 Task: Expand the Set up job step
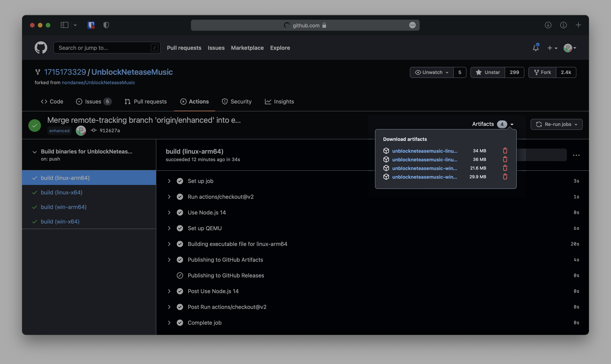(169, 181)
